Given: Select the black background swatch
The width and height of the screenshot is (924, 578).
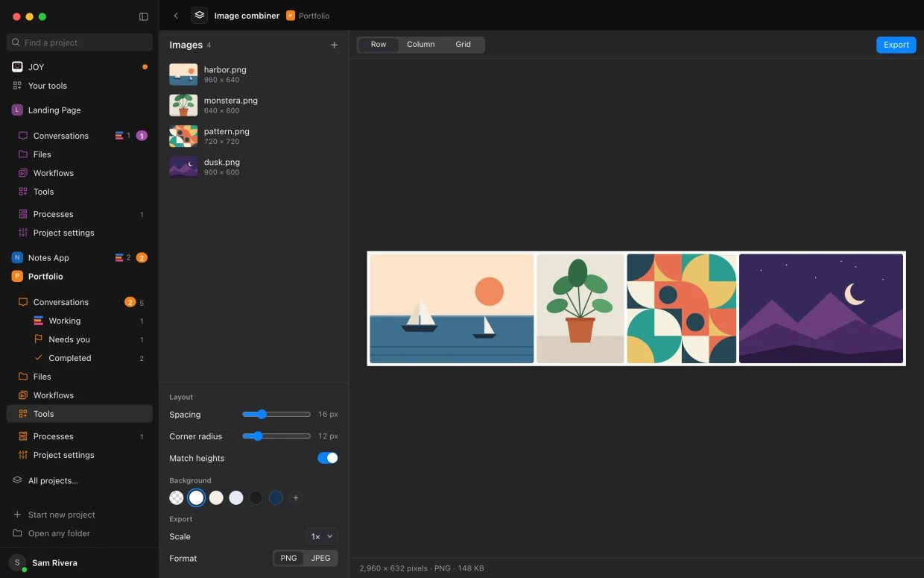Looking at the screenshot, I should tap(256, 497).
